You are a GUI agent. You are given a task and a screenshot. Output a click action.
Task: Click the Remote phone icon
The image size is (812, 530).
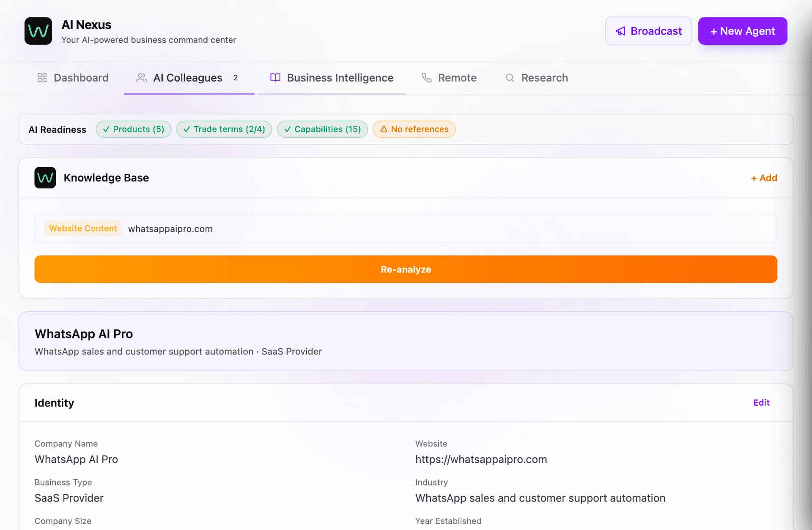pos(427,78)
